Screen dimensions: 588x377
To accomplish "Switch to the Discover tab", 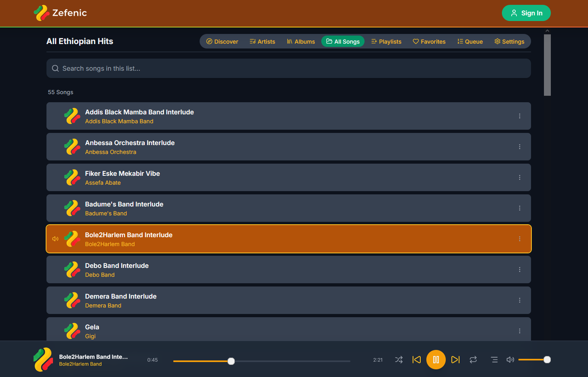I will (222, 41).
